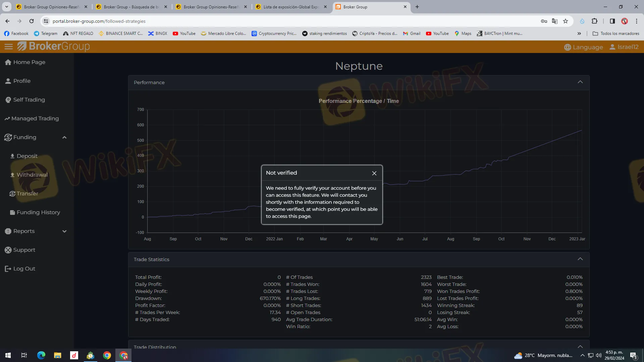Launch Microsoft Edge from taskbar
Image resolution: width=644 pixels, height=362 pixels.
click(41, 355)
